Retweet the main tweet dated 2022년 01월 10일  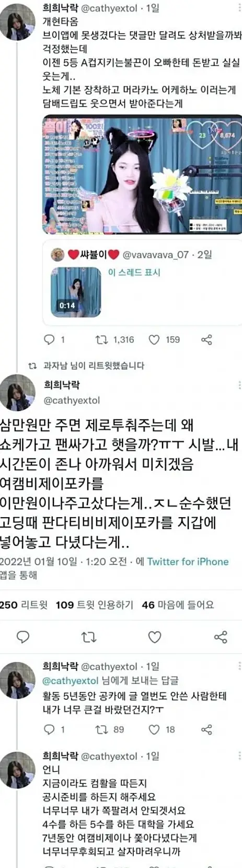pyautogui.click(x=89, y=637)
